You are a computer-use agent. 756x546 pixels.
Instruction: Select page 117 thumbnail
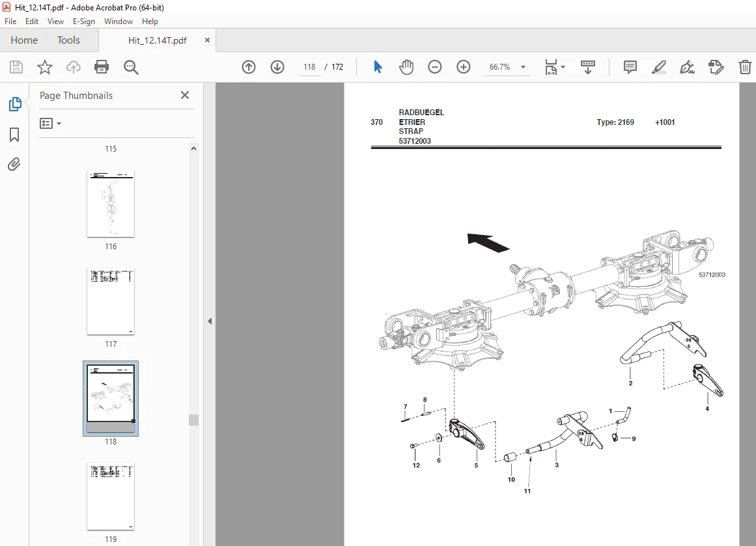pos(111,301)
